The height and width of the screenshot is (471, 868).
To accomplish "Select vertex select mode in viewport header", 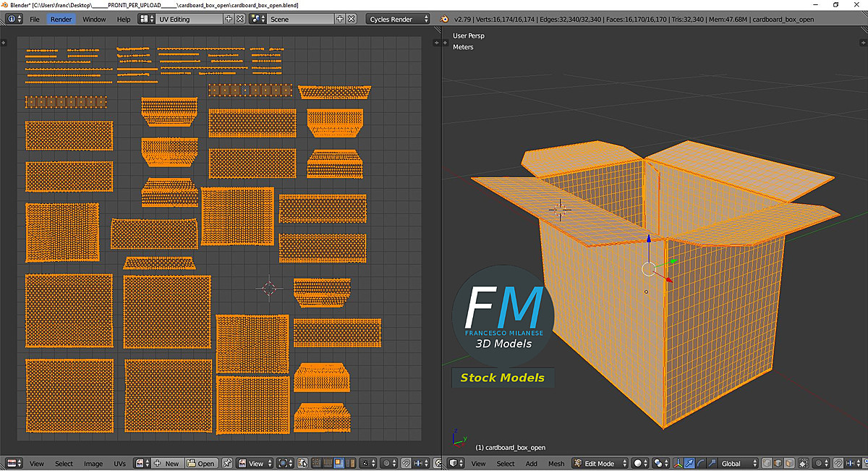I will click(x=766, y=465).
